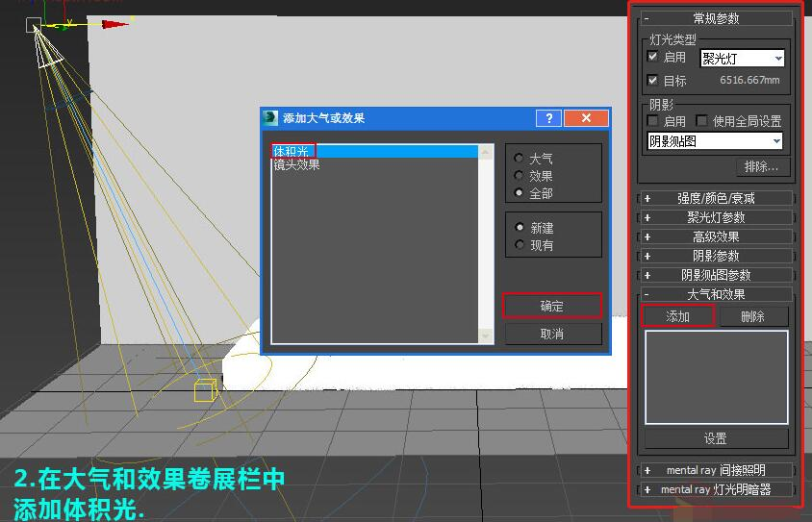
Task: Click the yellow target box in viewport
Action: (206, 390)
